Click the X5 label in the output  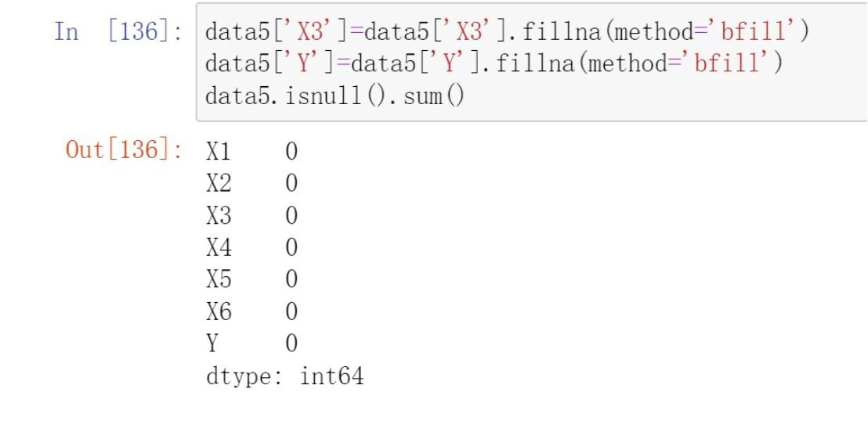point(219,279)
